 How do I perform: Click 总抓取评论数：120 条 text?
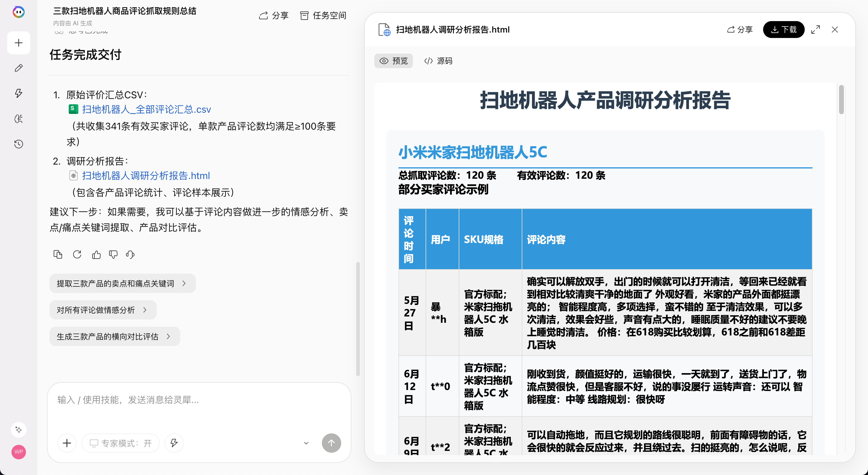pos(447,175)
